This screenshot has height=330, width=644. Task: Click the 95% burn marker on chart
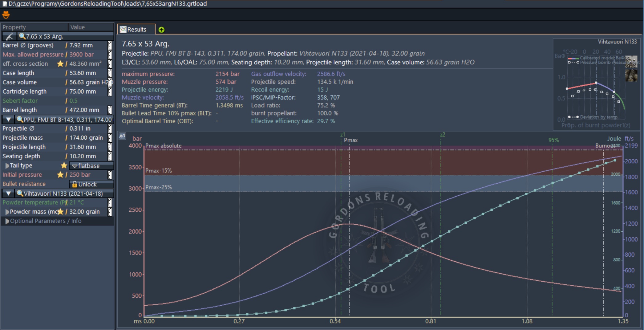(x=553, y=140)
